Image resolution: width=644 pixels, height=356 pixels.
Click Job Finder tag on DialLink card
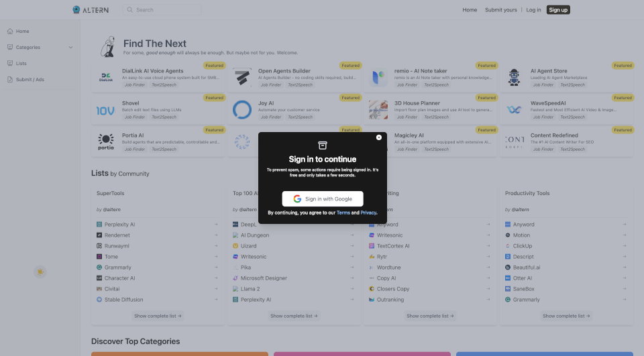(x=135, y=84)
